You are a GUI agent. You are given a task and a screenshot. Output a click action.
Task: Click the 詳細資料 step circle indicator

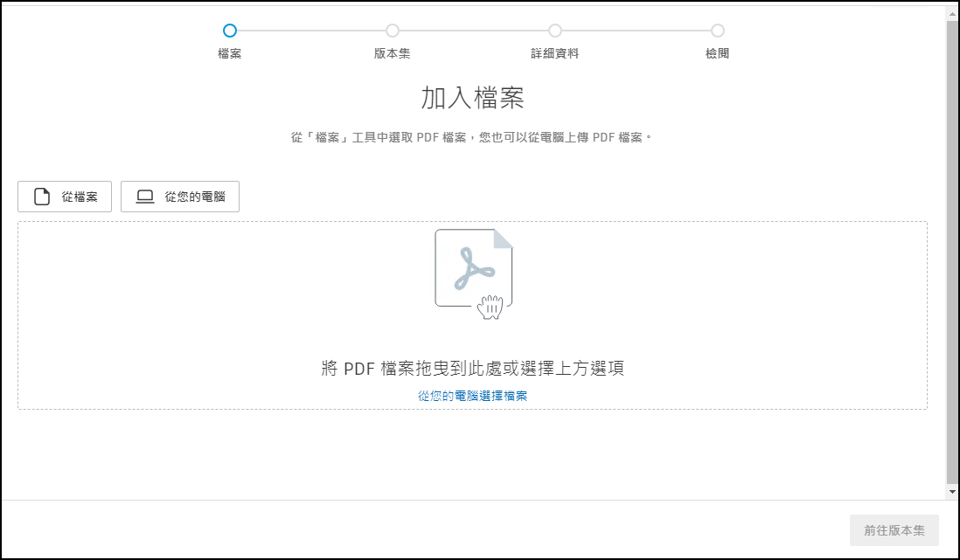click(555, 30)
